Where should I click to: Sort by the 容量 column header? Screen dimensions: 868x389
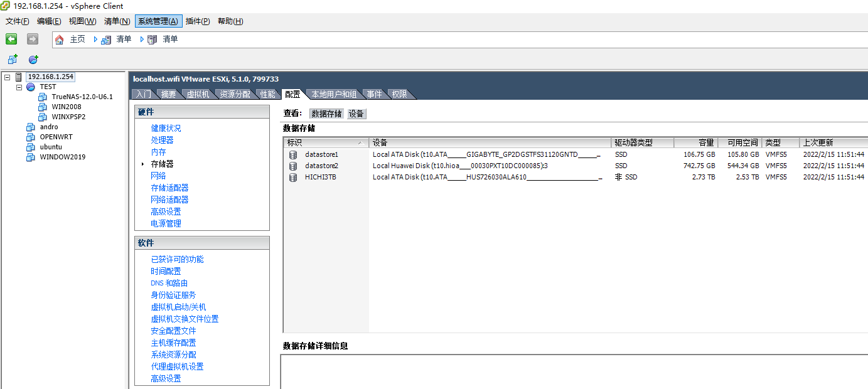click(696, 142)
